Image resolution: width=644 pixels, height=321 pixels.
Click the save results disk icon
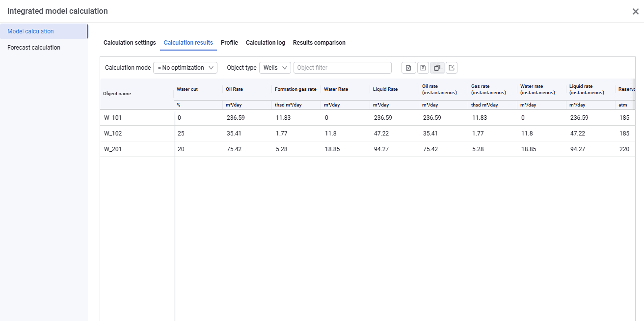(423, 68)
